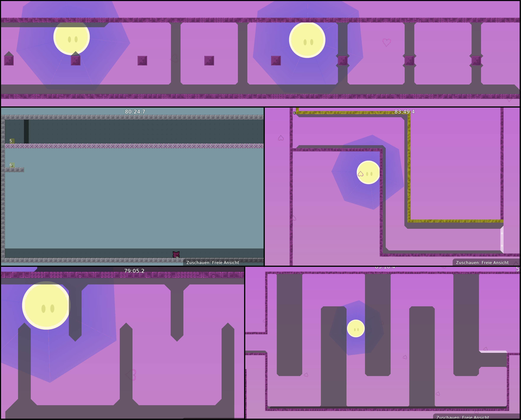Click the large sun in bottom-left view
521x420 pixels.
(x=46, y=305)
